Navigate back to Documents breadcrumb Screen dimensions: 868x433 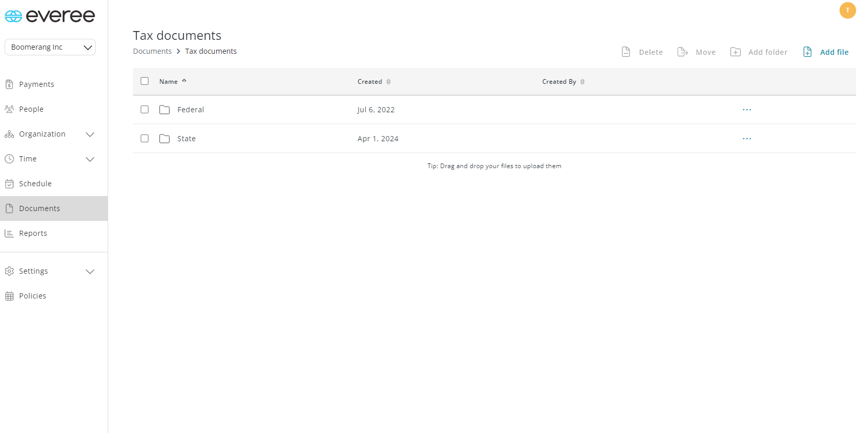tap(152, 51)
